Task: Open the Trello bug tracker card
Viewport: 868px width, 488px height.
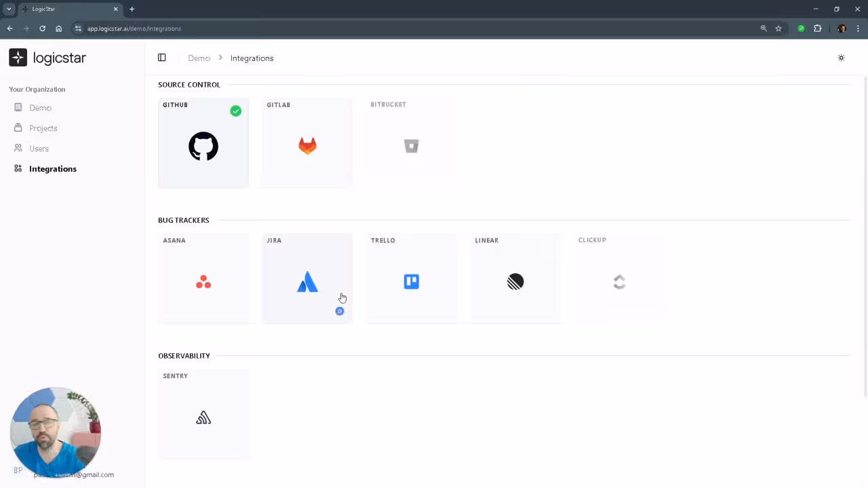Action: (x=412, y=279)
